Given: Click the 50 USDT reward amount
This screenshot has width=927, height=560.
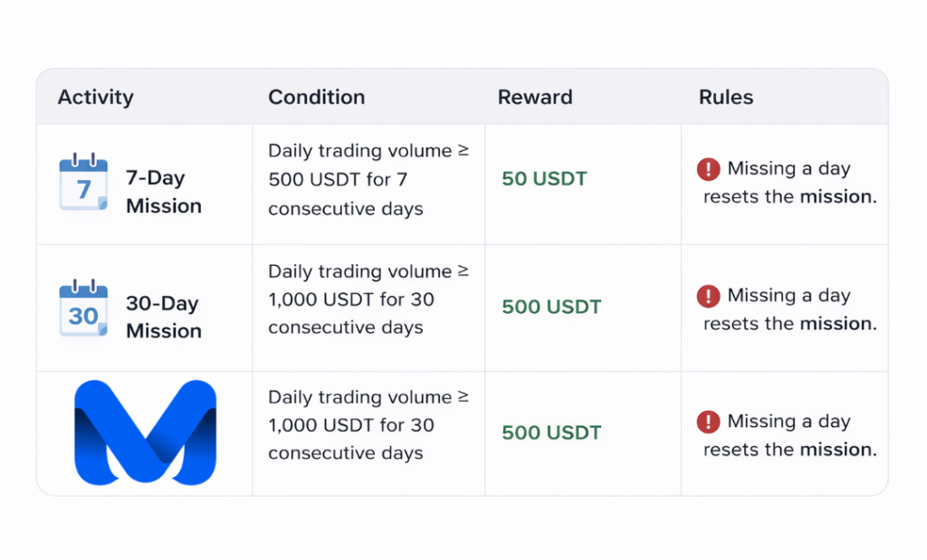Looking at the screenshot, I should tap(544, 179).
